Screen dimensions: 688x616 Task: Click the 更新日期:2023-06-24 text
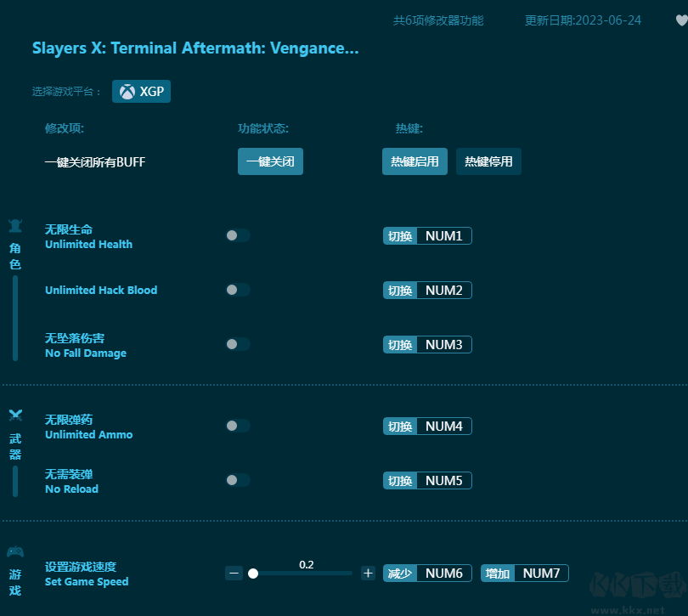[x=583, y=20]
